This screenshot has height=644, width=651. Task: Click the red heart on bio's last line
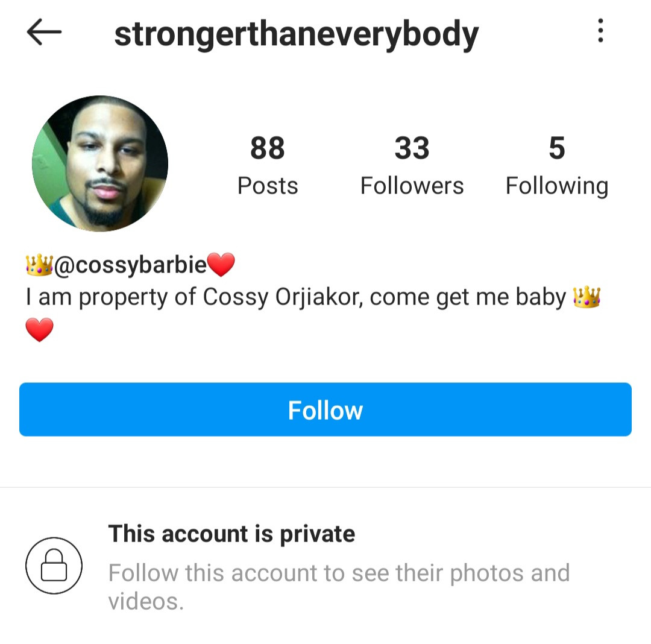(39, 330)
